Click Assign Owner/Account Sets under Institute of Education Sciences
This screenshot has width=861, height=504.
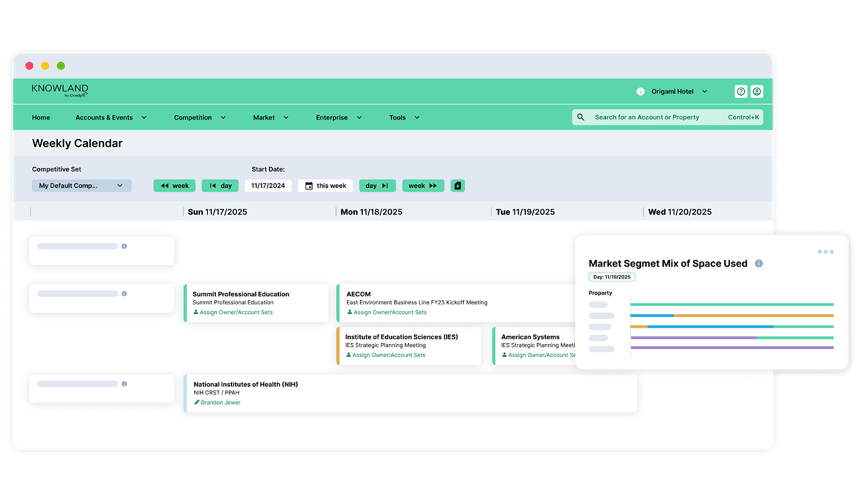389,355
